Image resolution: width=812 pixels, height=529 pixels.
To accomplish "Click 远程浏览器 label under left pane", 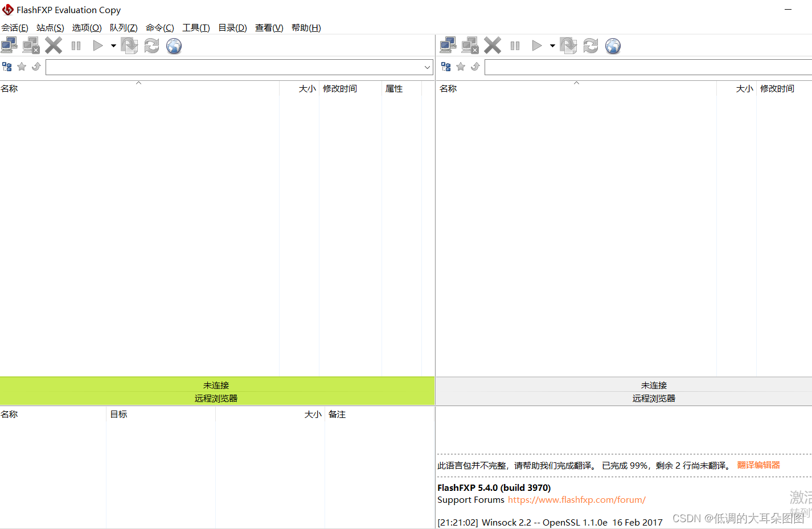I will [x=216, y=398].
